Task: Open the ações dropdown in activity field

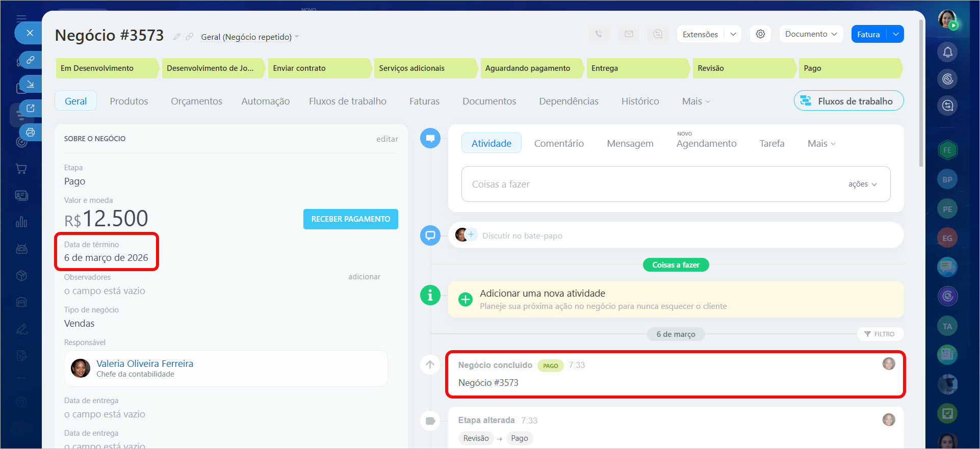Action: point(862,184)
